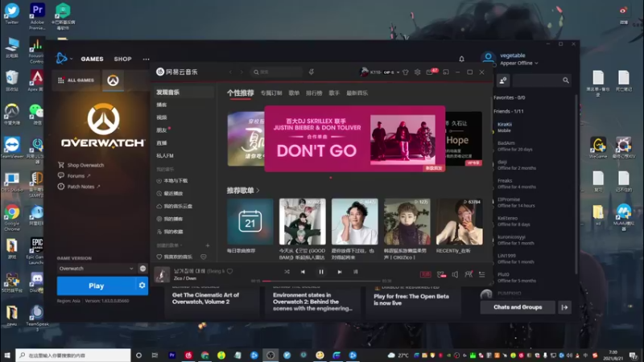Viewport: 644px width, 362px height.
Task: Open 发现音乐 in sidebar
Action: [184, 93]
